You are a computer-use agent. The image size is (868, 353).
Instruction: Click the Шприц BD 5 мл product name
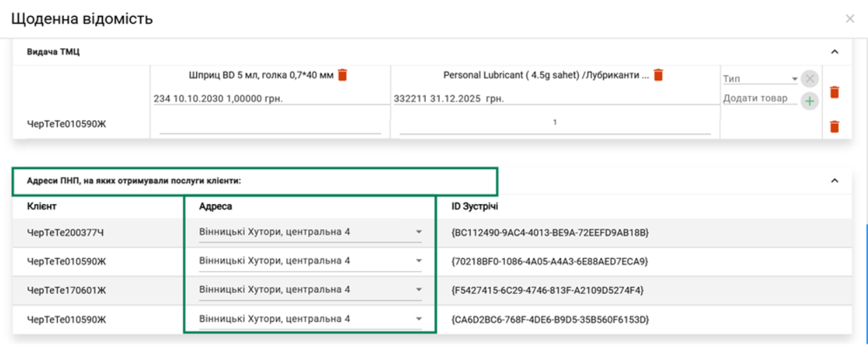point(262,75)
